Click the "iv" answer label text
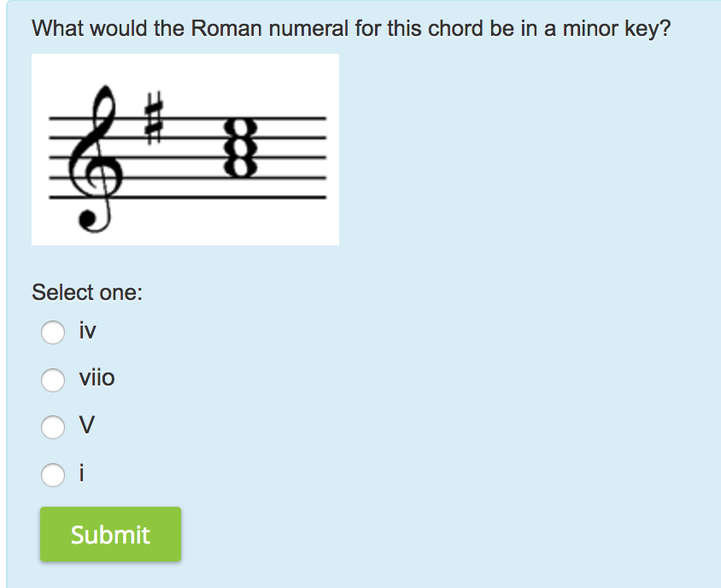721x588 pixels. pos(87,331)
